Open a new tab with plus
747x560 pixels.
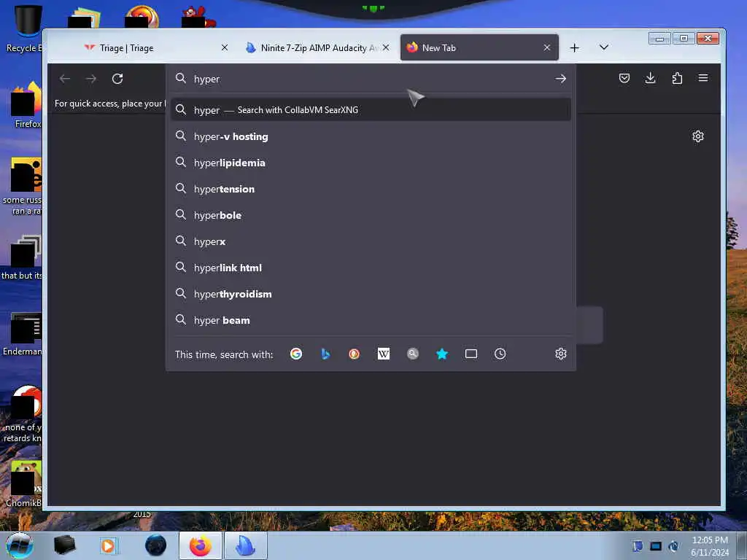click(575, 47)
